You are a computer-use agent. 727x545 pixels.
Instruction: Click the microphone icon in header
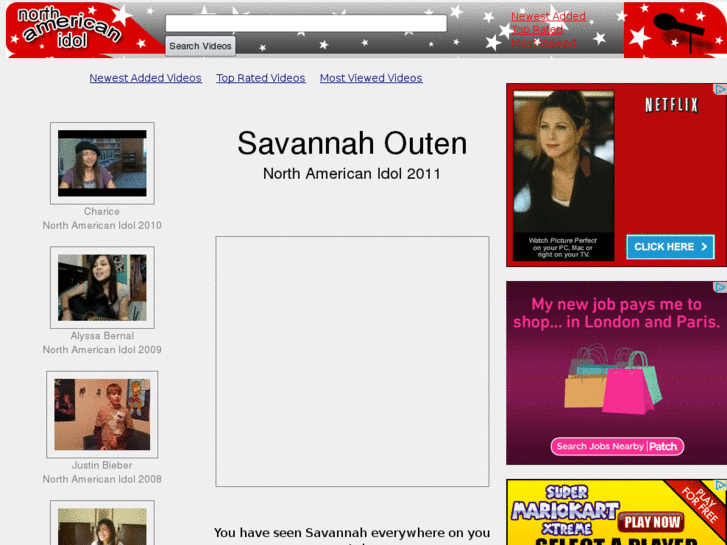click(x=677, y=27)
